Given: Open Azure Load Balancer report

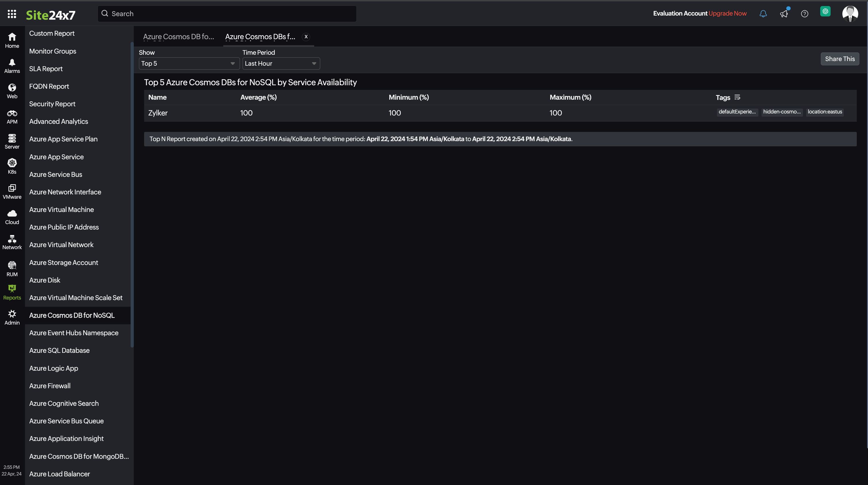Looking at the screenshot, I should (x=59, y=474).
